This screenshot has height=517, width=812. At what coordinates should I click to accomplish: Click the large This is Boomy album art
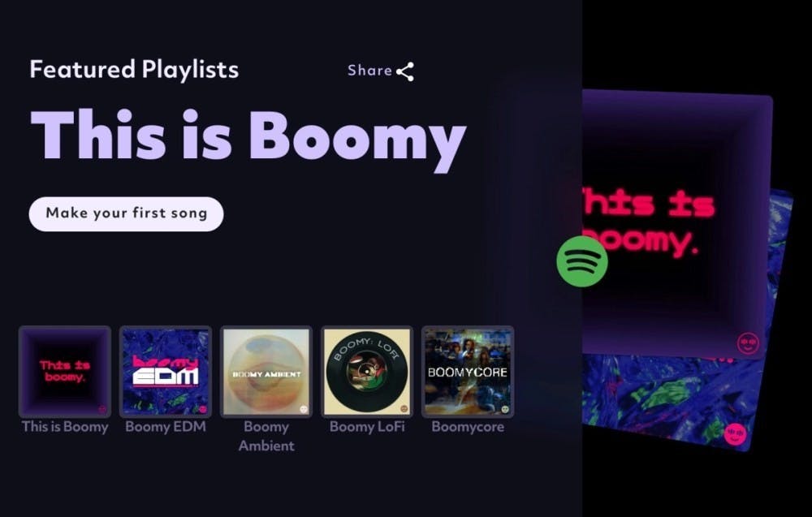point(673,222)
